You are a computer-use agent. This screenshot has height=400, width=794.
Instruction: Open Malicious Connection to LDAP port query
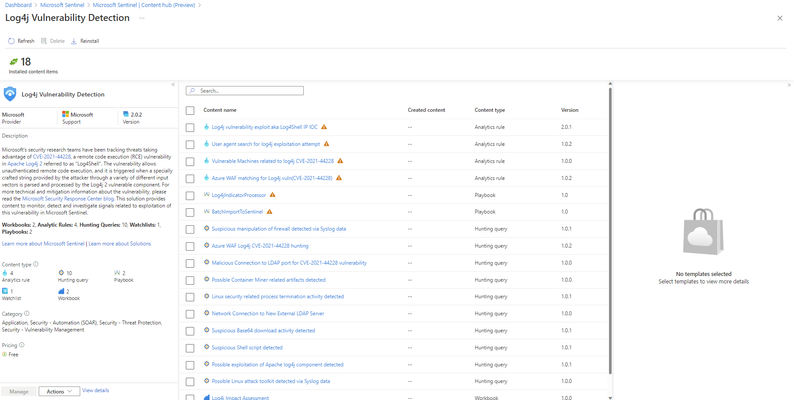(x=289, y=263)
